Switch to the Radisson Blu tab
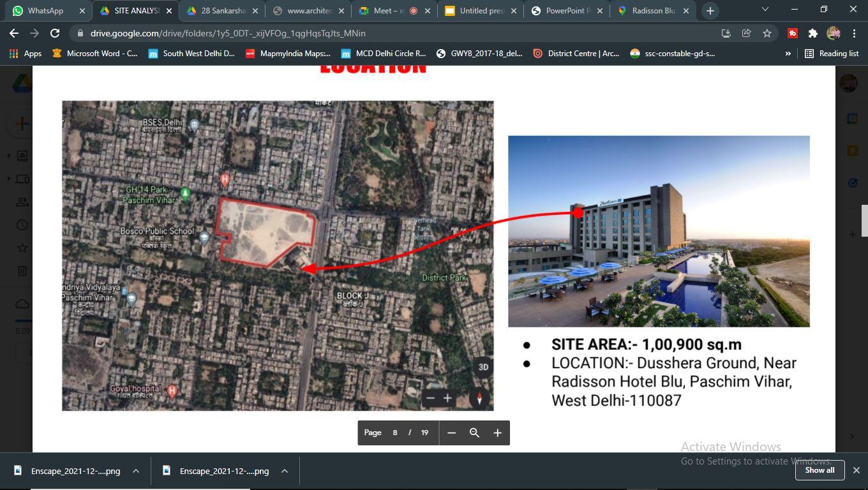This screenshot has width=868, height=490. coord(652,11)
